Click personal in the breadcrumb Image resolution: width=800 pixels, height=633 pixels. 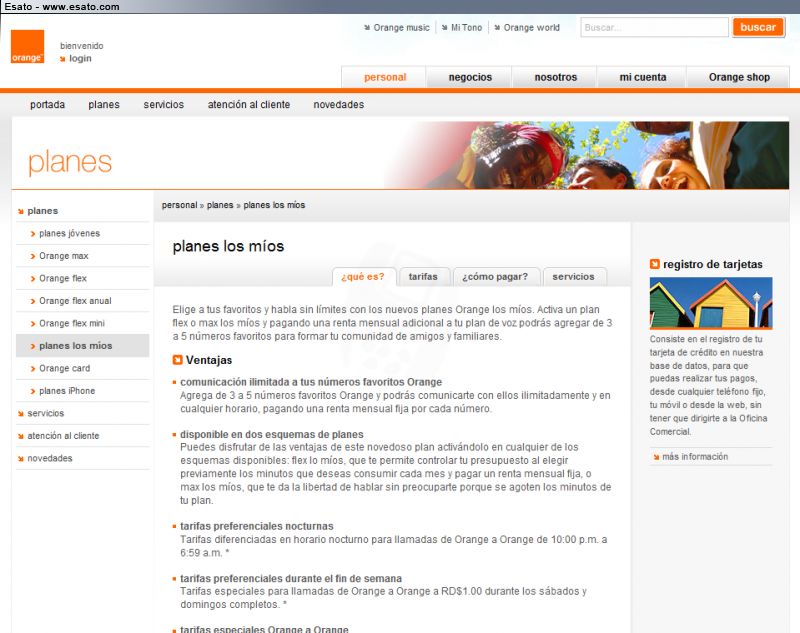coord(180,205)
